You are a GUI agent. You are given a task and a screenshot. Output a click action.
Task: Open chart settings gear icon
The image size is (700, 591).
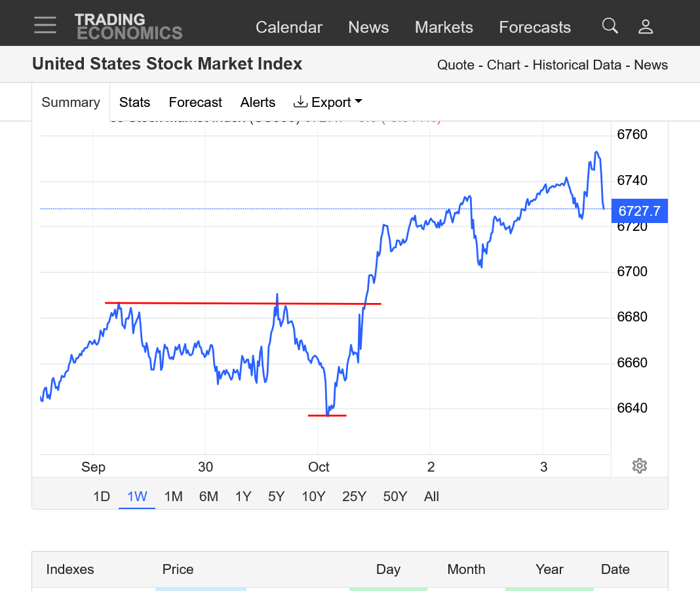(640, 466)
